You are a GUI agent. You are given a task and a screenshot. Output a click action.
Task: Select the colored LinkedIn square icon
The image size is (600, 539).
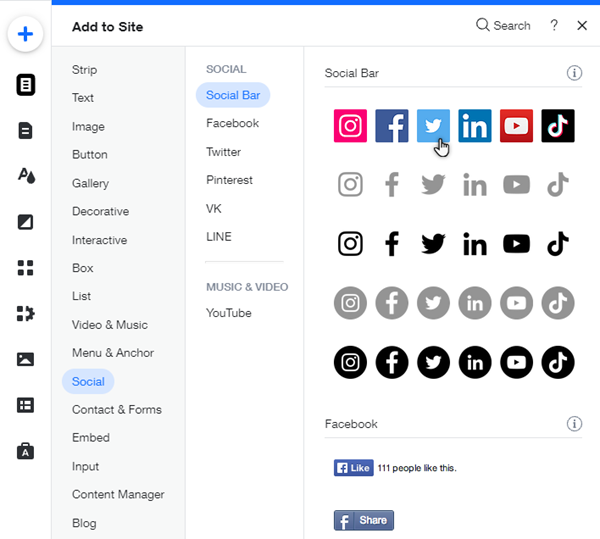tap(475, 126)
